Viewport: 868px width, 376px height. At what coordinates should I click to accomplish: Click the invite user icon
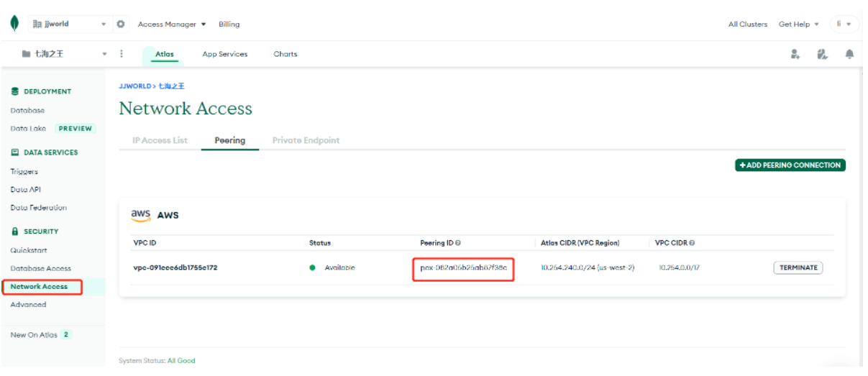(795, 54)
